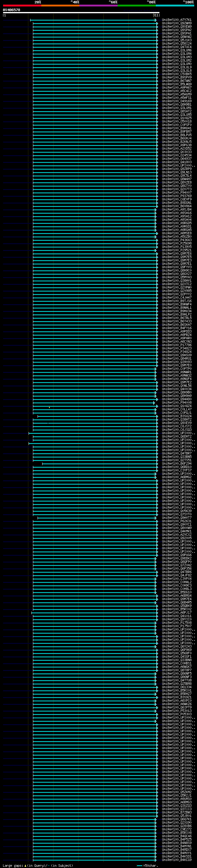This screenshot has height=868, width=197.
Task: Select label UniRef100_Q3LUM6
Action: (x=176, y=50)
